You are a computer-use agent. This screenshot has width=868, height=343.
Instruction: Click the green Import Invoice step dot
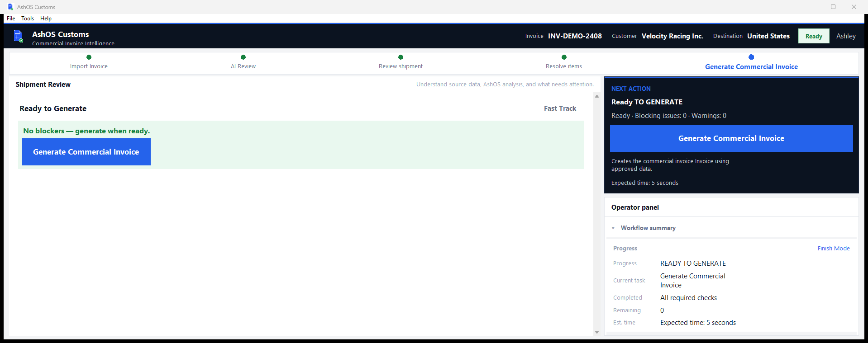[x=89, y=57]
